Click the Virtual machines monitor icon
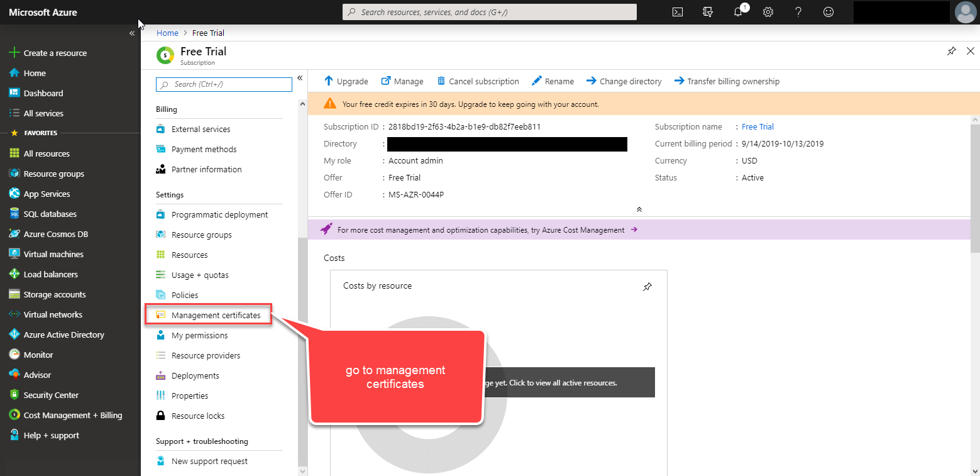980x476 pixels. tap(14, 254)
